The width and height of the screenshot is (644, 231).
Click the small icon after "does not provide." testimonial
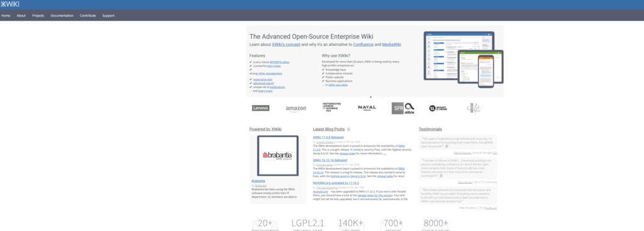coord(447,146)
